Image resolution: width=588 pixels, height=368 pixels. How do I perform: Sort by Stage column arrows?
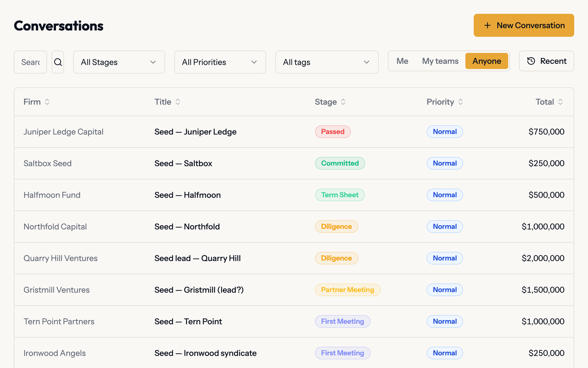pyautogui.click(x=343, y=102)
